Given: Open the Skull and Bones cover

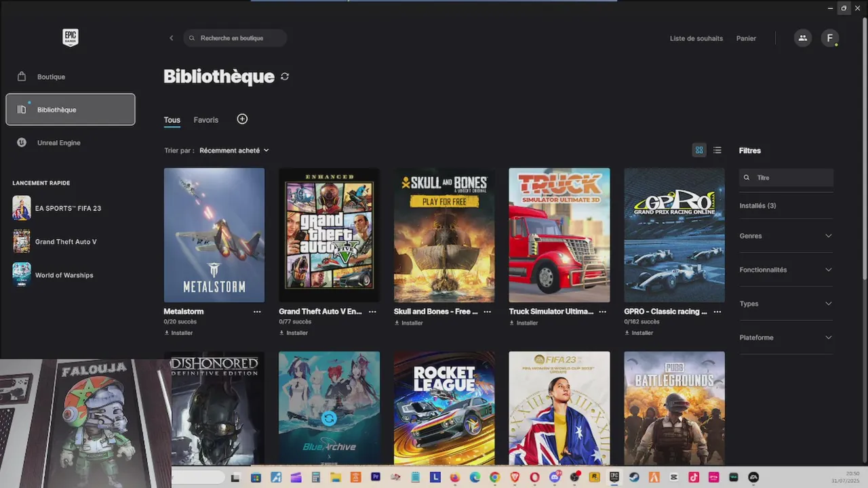Looking at the screenshot, I should coord(444,235).
